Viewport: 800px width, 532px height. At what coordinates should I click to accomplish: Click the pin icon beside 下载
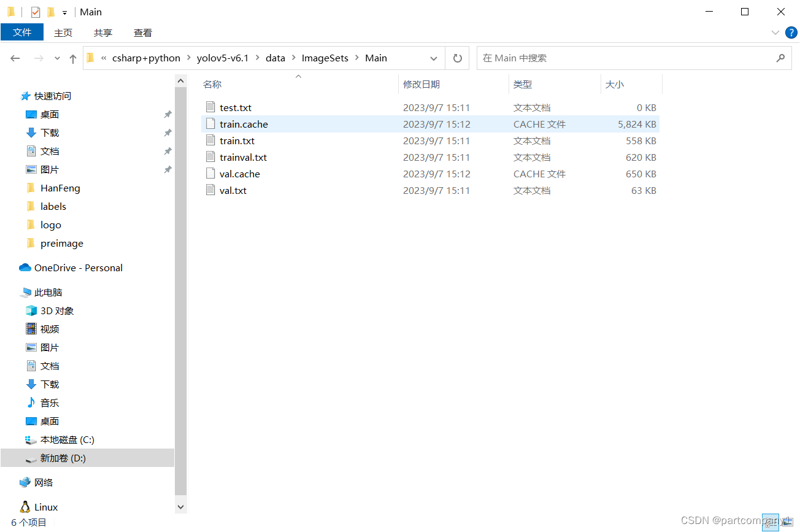click(x=167, y=133)
